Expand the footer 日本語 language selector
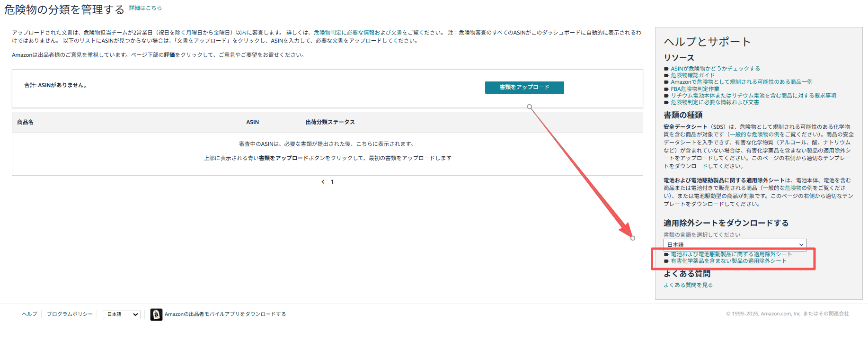Image resolution: width=868 pixels, height=341 pixels. click(122, 314)
